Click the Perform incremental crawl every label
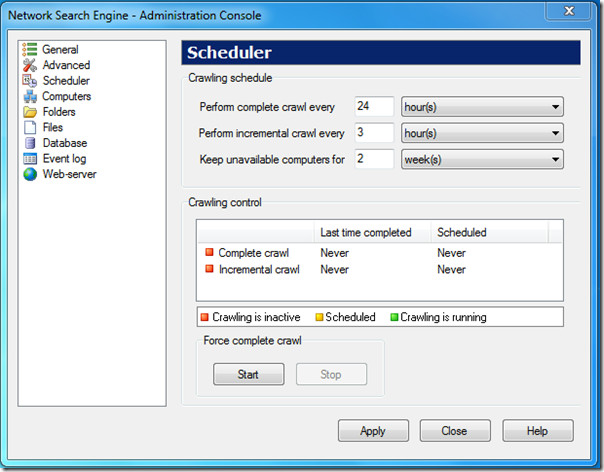604x472 pixels. coord(271,133)
